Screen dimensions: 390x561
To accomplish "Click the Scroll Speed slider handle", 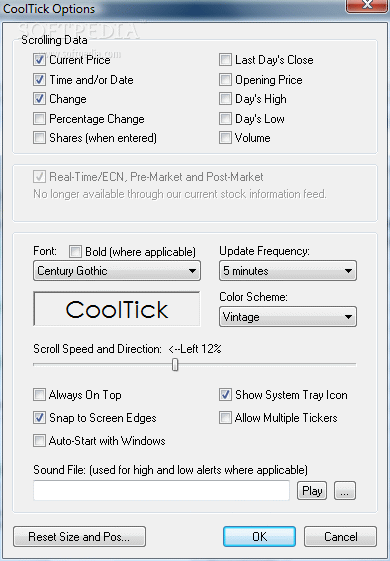I will tap(175, 365).
